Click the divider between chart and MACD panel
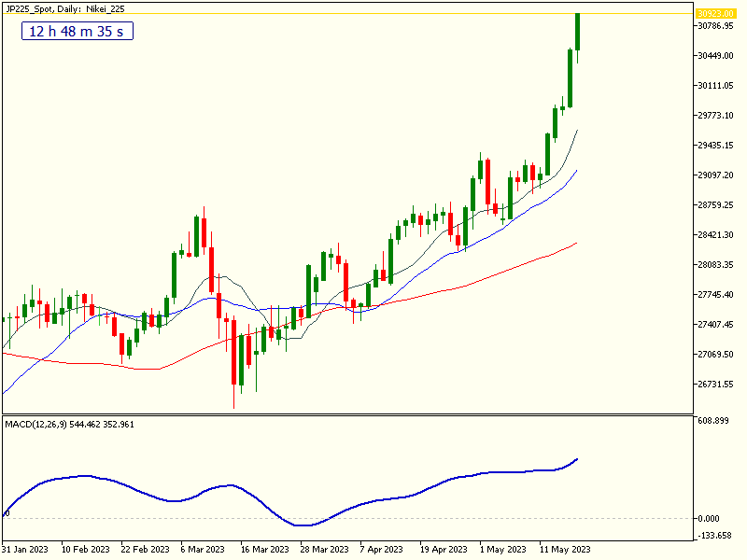The image size is (747, 560). tap(373, 414)
